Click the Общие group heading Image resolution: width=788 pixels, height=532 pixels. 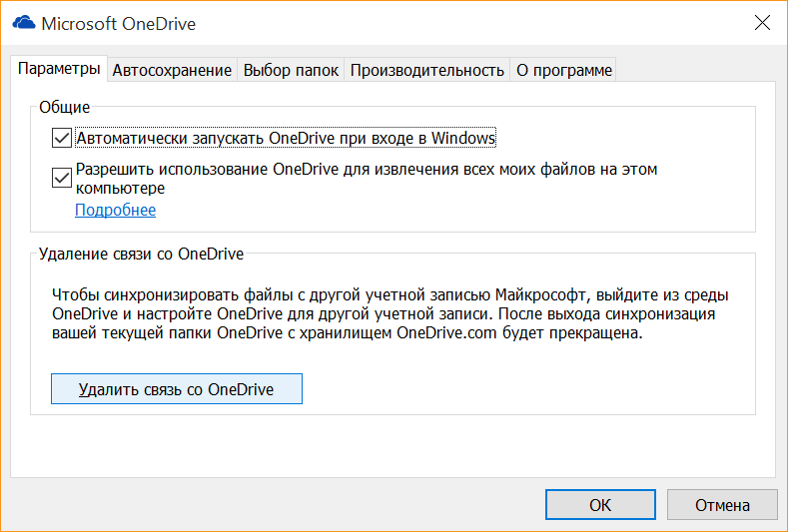[x=64, y=107]
